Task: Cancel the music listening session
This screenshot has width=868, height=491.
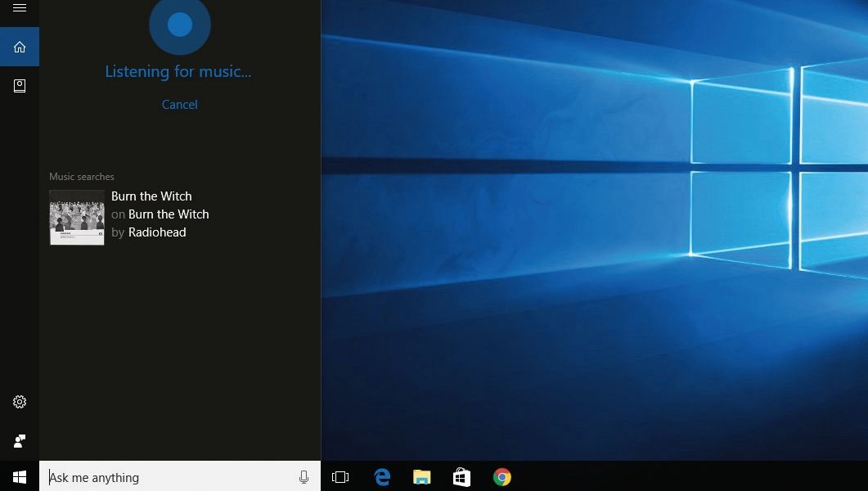Action: 179,104
